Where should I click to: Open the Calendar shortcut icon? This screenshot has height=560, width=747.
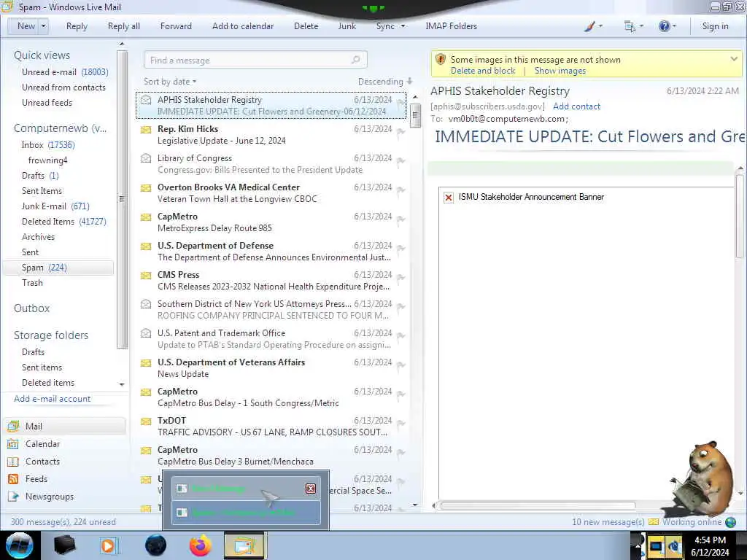coord(13,444)
